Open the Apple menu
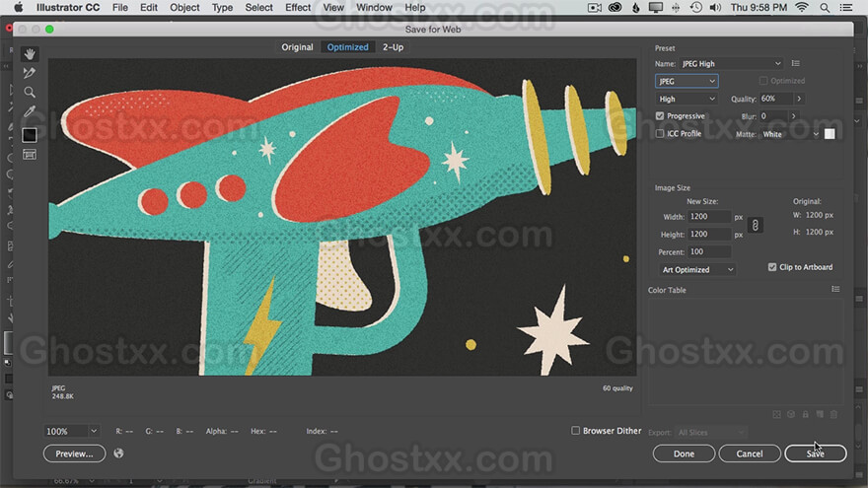The width and height of the screenshot is (868, 488). pyautogui.click(x=19, y=7)
